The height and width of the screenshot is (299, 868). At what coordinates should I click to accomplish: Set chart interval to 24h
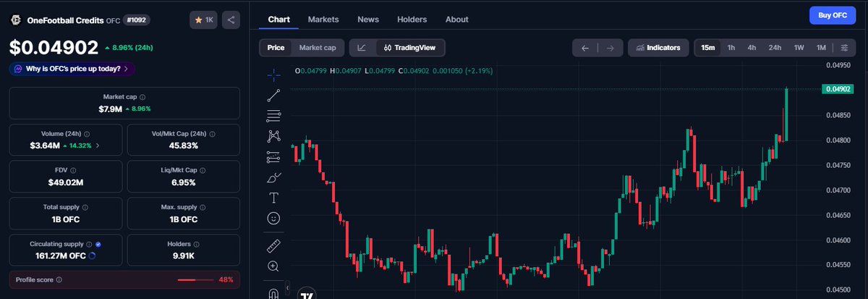click(775, 48)
